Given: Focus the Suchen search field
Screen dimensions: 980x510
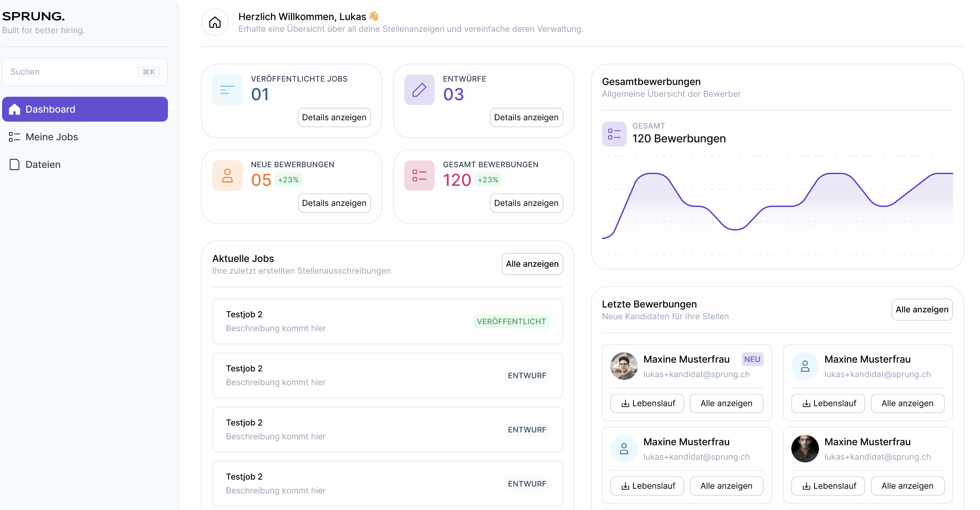Looking at the screenshot, I should (x=72, y=72).
